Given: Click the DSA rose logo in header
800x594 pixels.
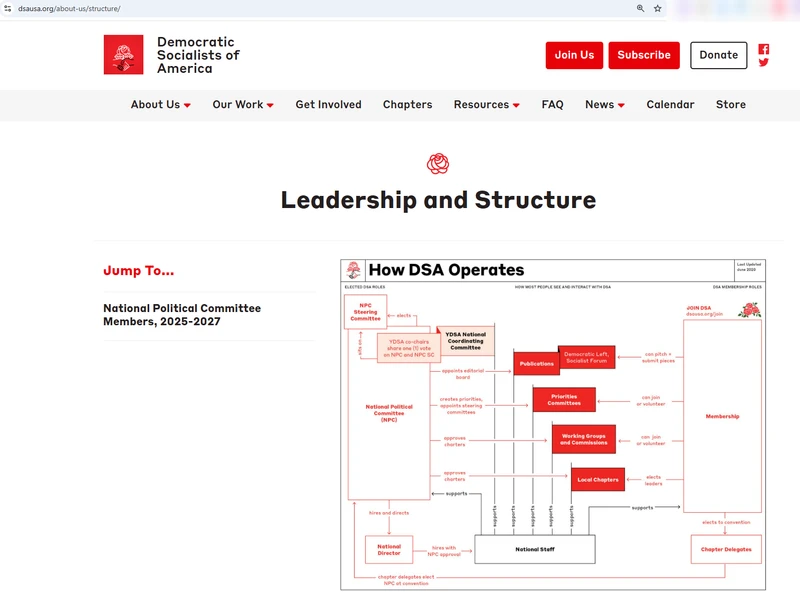Looking at the screenshot, I should click(123, 55).
